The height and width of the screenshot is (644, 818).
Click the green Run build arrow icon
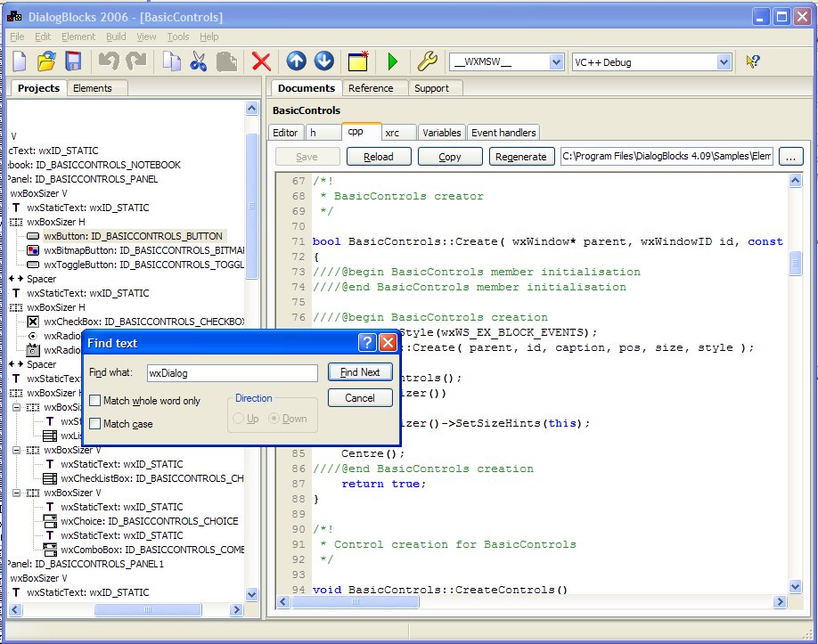click(393, 61)
